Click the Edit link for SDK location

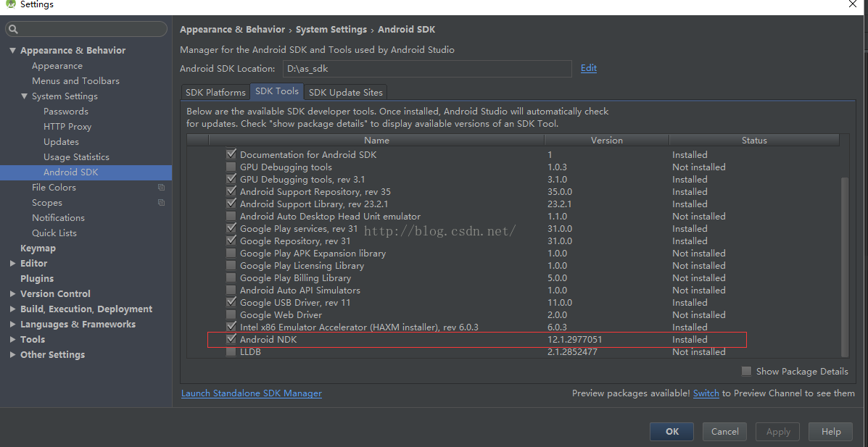click(x=589, y=68)
